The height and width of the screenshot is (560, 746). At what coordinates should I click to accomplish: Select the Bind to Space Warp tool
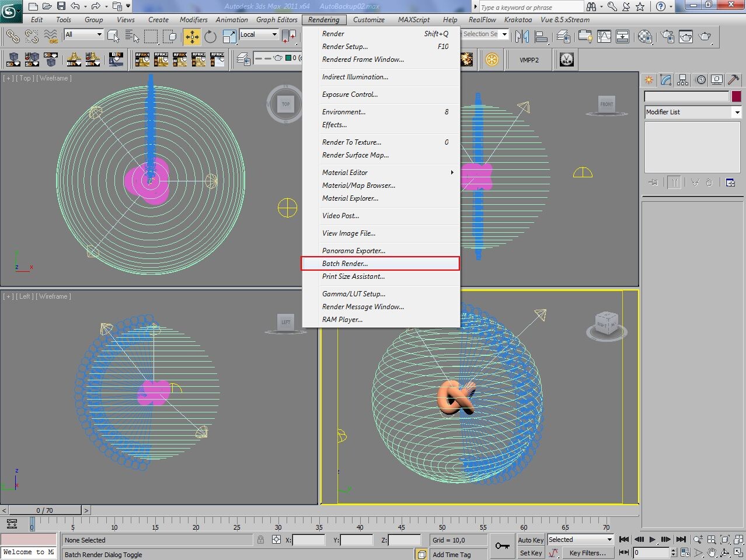pyautogui.click(x=51, y=37)
